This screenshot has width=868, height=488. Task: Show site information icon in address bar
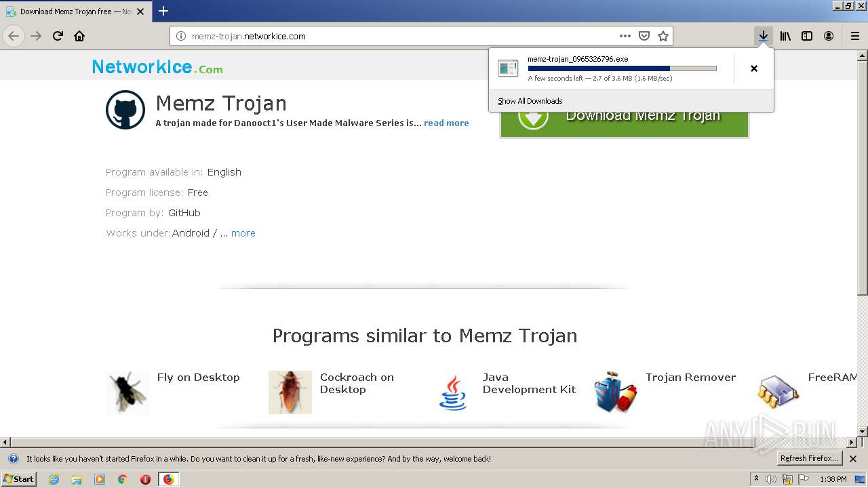pyautogui.click(x=181, y=36)
